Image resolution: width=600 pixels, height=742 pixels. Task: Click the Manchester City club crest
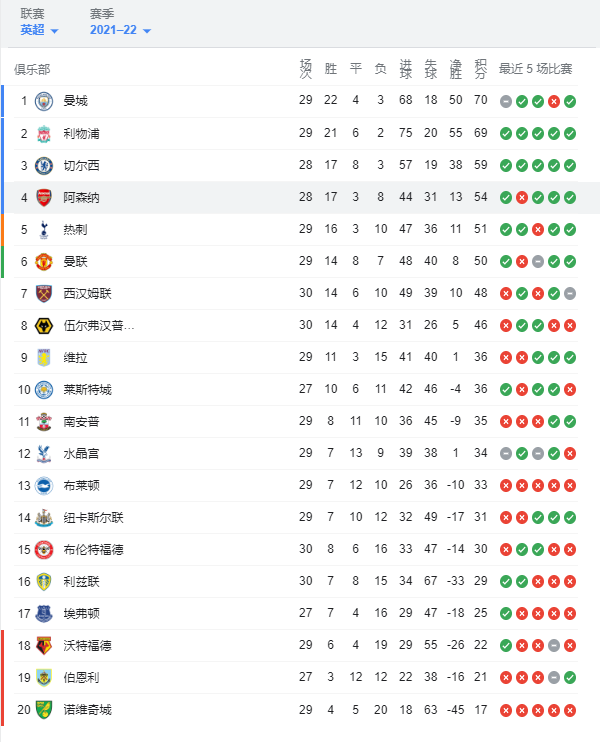pyautogui.click(x=44, y=101)
